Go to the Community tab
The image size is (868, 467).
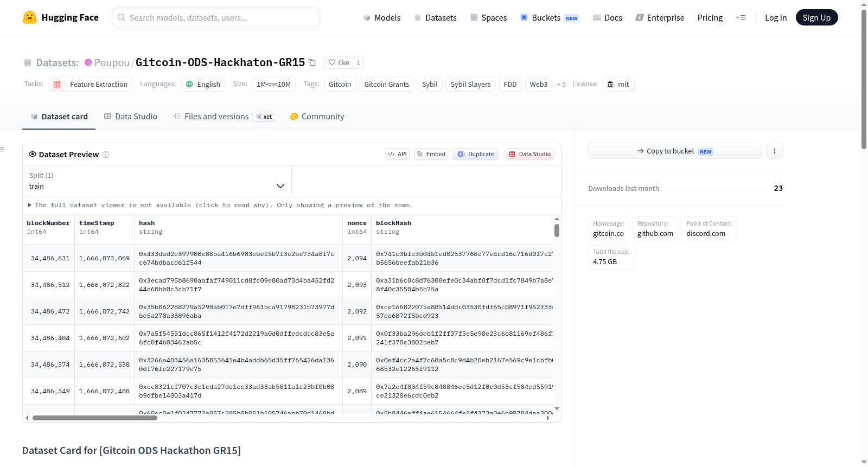pos(317,117)
